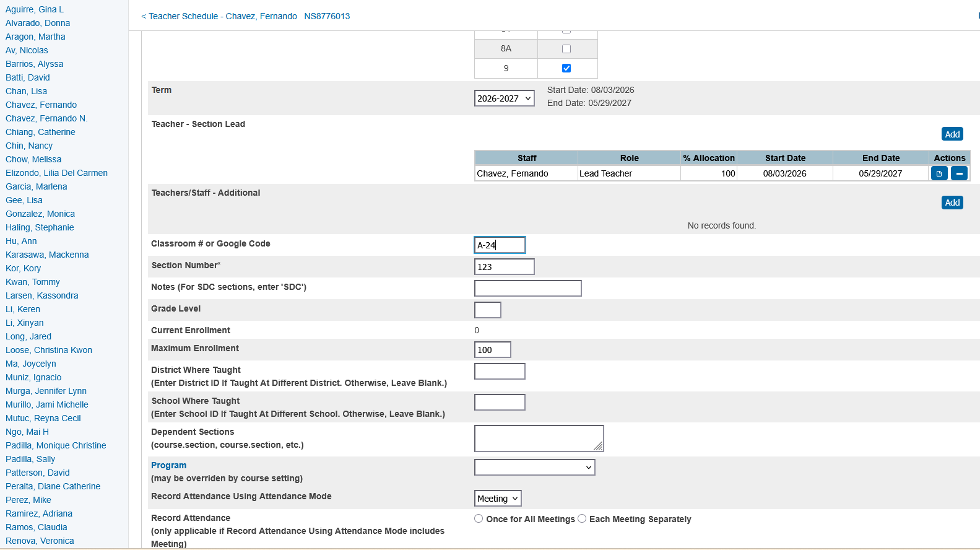Click the Maximum Enrollment field
980x550 pixels.
pyautogui.click(x=492, y=350)
